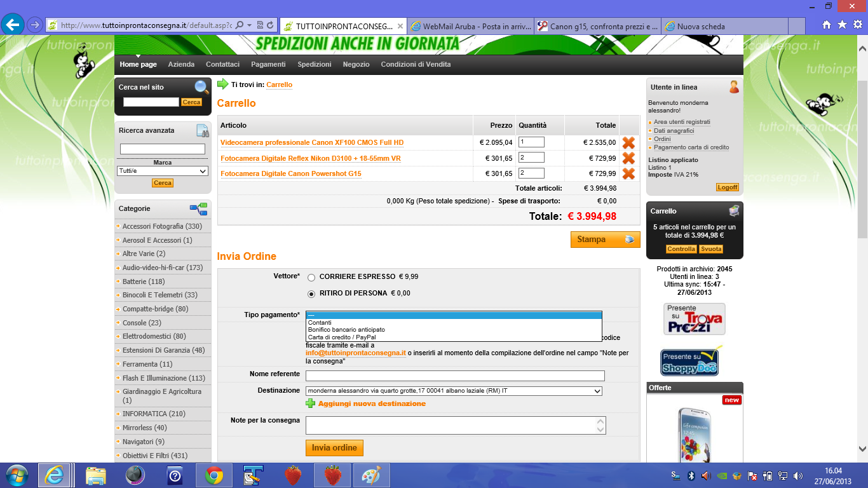Viewport: 868px width, 488px height.
Task: Open Azienda menu item
Action: coord(181,64)
